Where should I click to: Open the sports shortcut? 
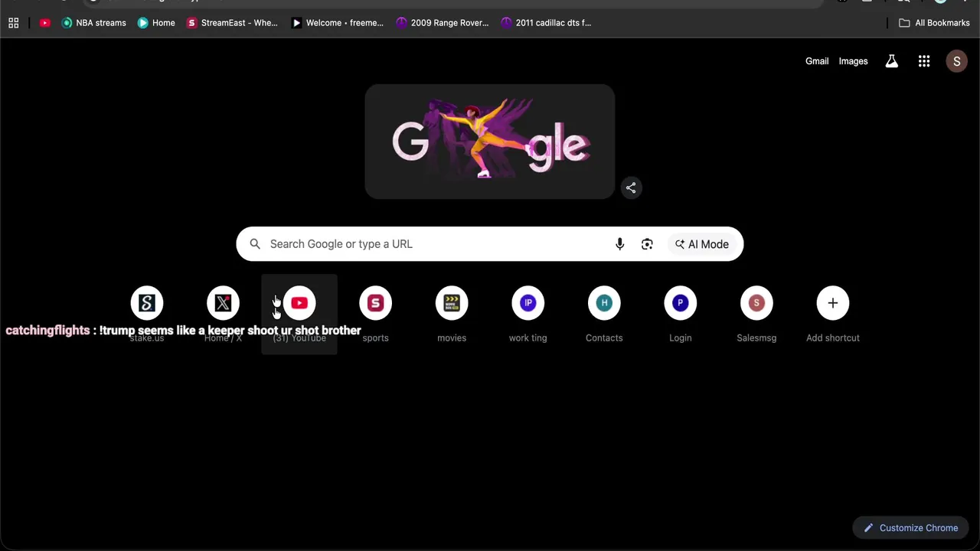[375, 314]
